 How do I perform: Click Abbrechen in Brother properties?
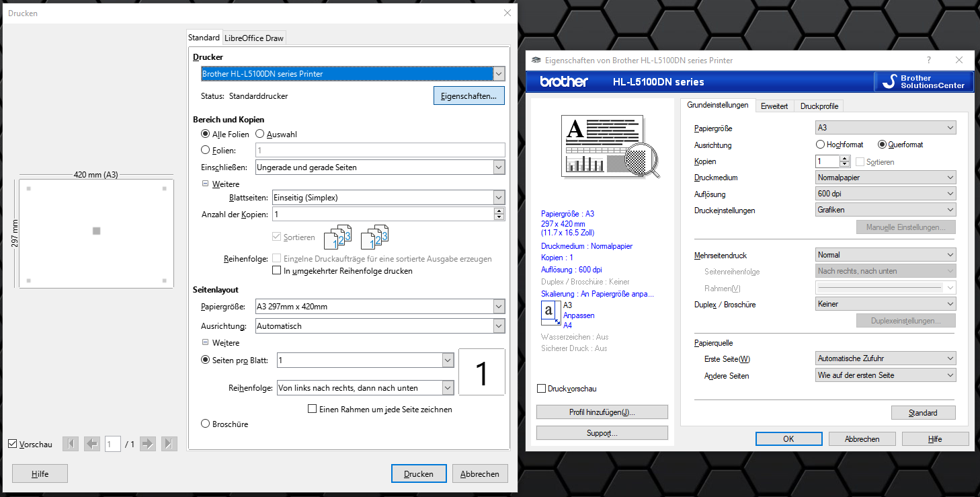(862, 438)
